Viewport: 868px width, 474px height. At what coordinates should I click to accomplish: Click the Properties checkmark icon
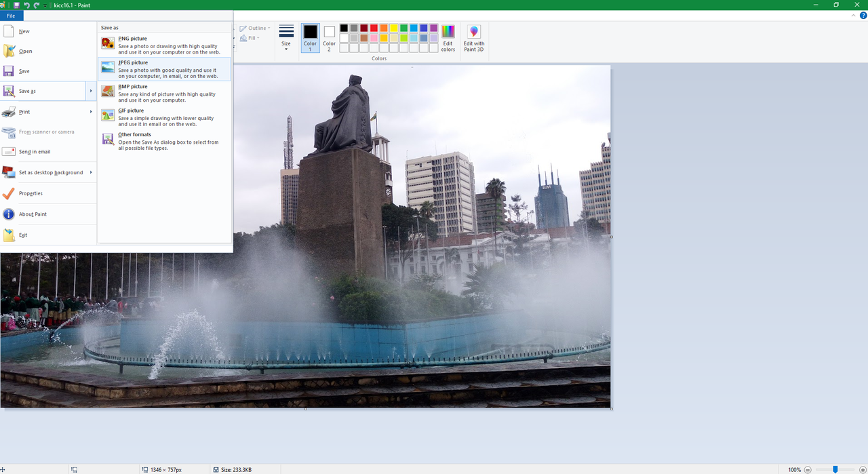point(9,193)
